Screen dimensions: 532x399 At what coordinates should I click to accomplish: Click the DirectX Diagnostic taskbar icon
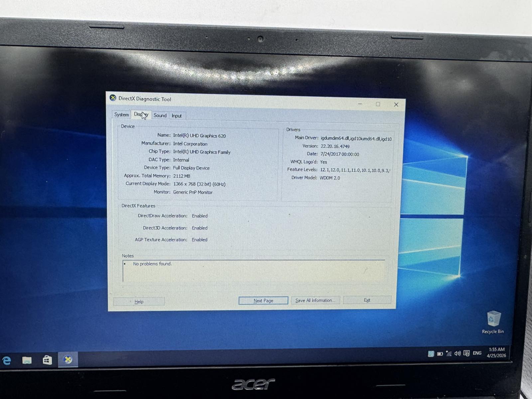[x=68, y=359]
